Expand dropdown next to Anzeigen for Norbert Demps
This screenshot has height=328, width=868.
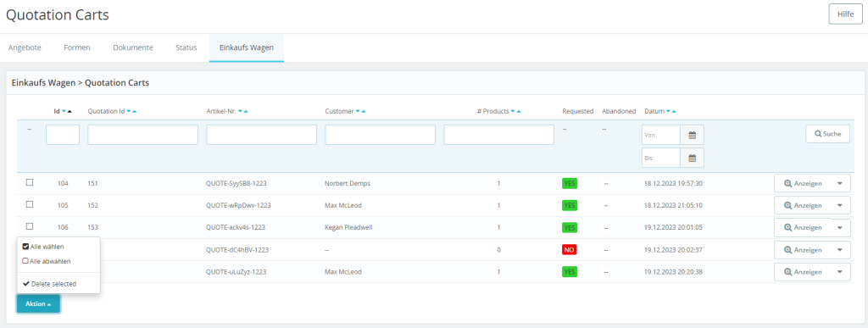[840, 184]
